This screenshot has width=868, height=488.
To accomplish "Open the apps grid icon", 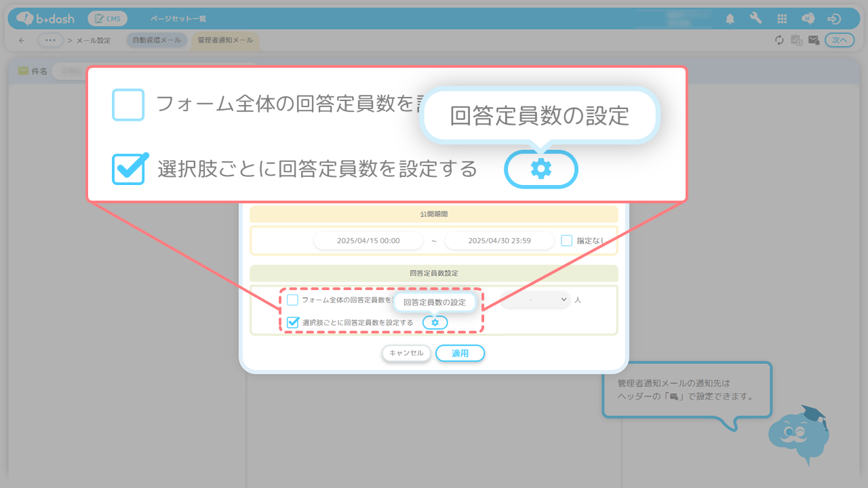I will click(x=782, y=19).
